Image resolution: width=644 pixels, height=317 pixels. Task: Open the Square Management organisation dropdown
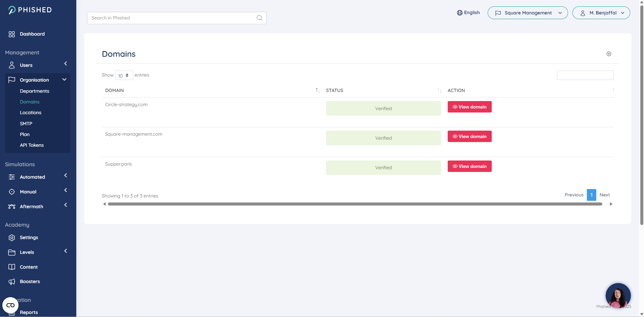[x=527, y=13]
